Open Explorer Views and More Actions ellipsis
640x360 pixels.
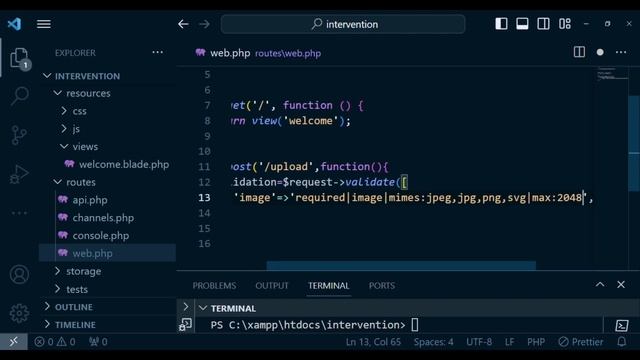click(158, 52)
